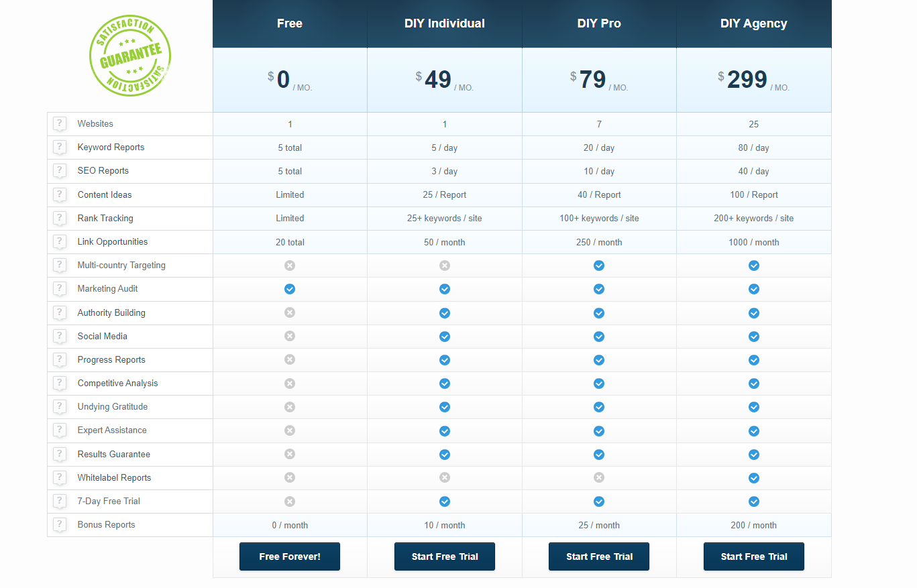Click the Satisfaction Guarantee stamp

click(x=130, y=56)
